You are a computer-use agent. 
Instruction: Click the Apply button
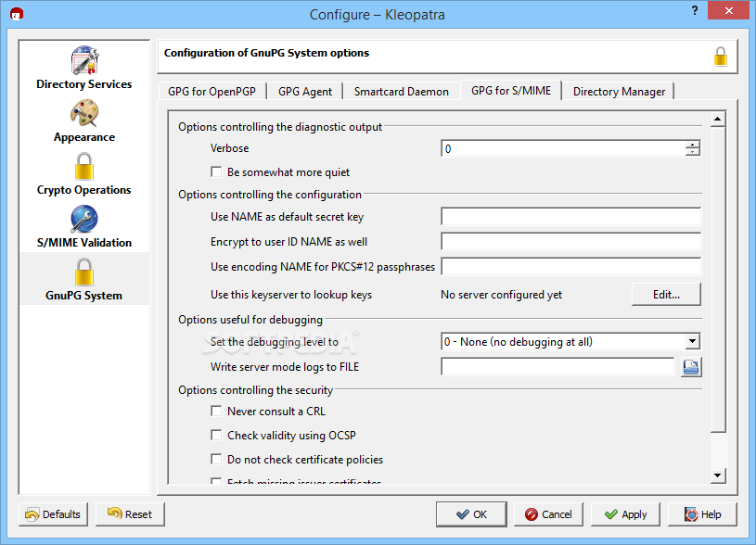click(x=625, y=514)
